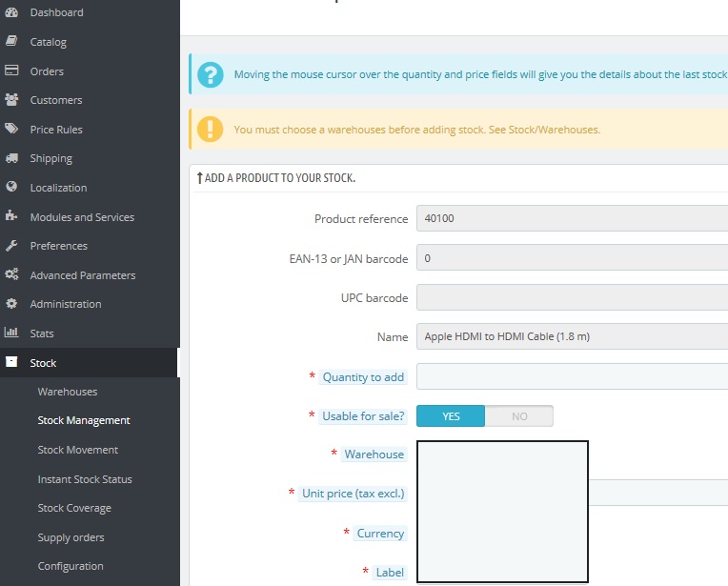The width and height of the screenshot is (728, 586).
Task: Select the Stock menu item
Action: [43, 363]
